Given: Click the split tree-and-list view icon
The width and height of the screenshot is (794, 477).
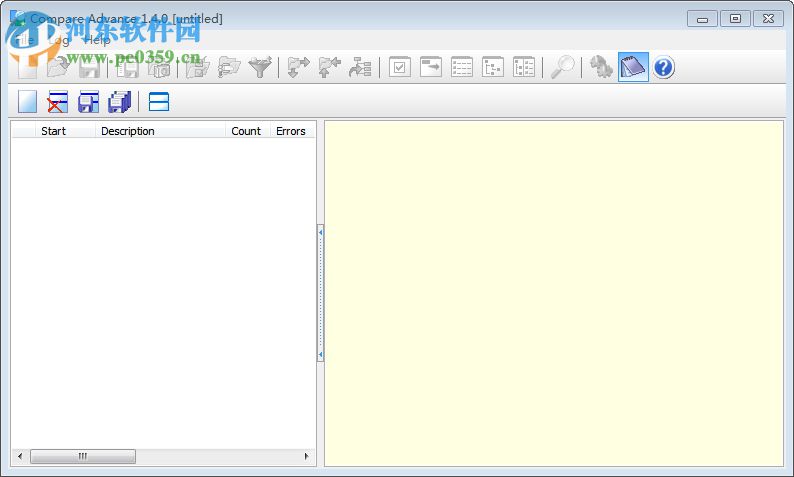Looking at the screenshot, I should click(x=524, y=67).
